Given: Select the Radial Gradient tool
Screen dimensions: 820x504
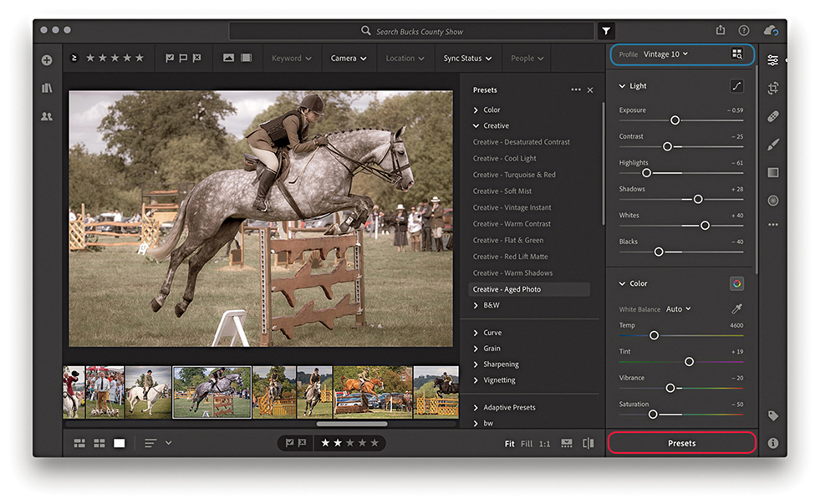Looking at the screenshot, I should (773, 201).
